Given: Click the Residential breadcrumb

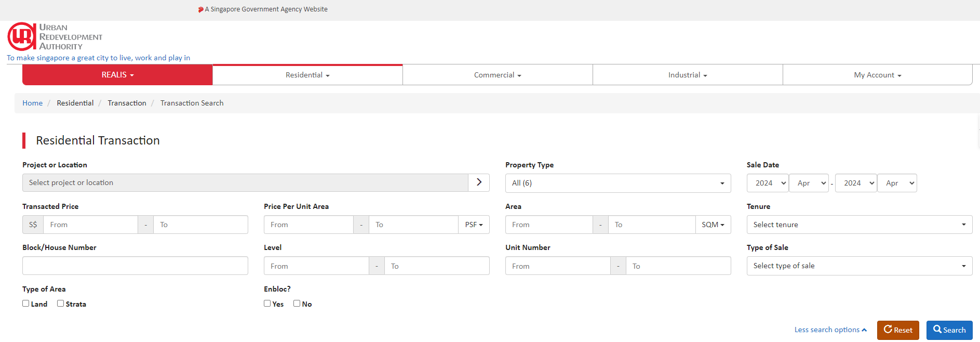Looking at the screenshot, I should 75,103.
